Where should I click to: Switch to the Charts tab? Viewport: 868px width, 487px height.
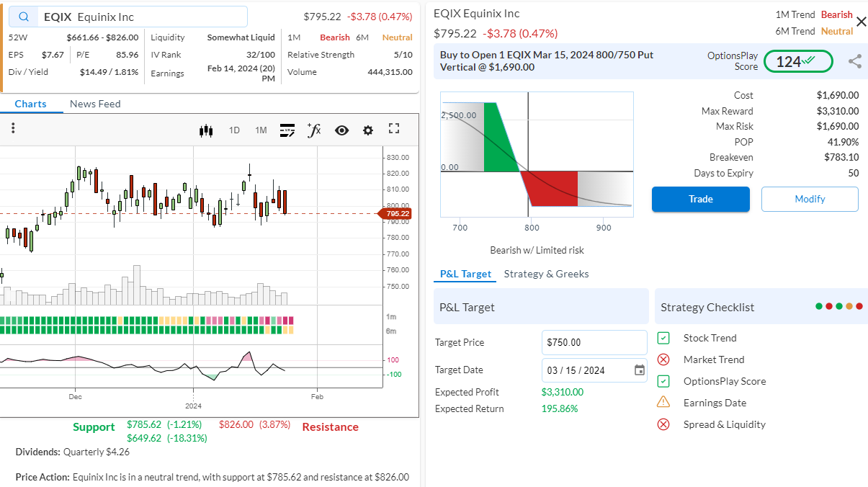point(30,104)
